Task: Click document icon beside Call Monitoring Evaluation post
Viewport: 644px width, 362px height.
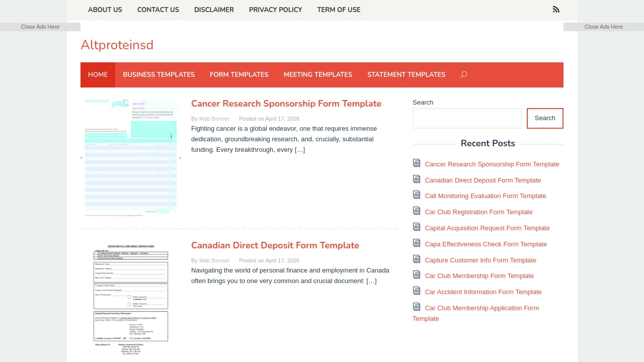Action: (x=417, y=195)
